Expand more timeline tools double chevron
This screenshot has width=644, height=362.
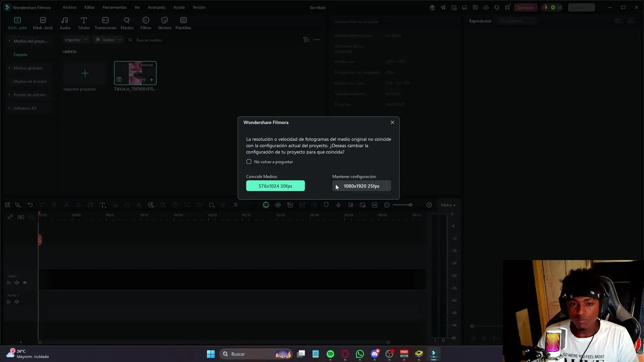click(235, 205)
